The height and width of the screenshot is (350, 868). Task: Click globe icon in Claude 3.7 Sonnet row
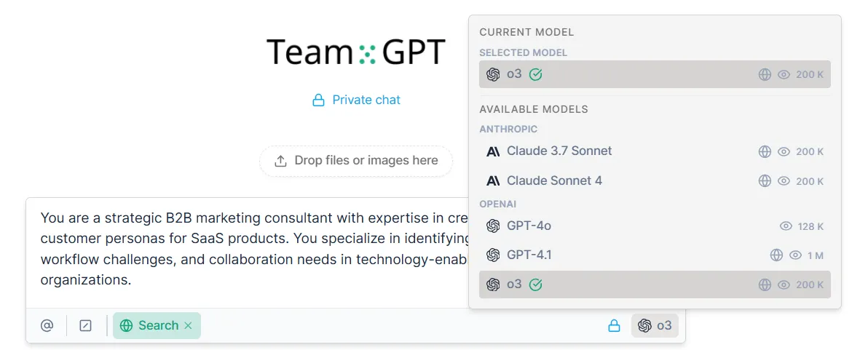click(765, 151)
